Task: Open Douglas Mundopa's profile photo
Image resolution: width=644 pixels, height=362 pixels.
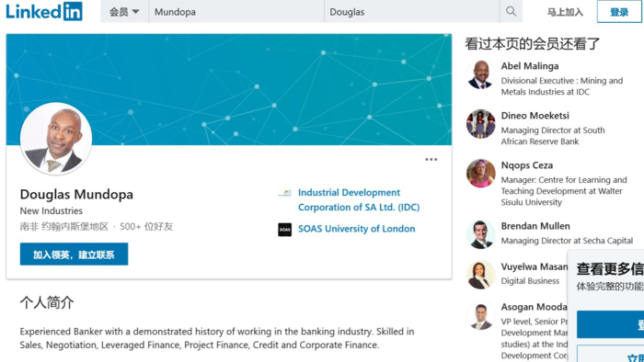Action: (x=56, y=139)
